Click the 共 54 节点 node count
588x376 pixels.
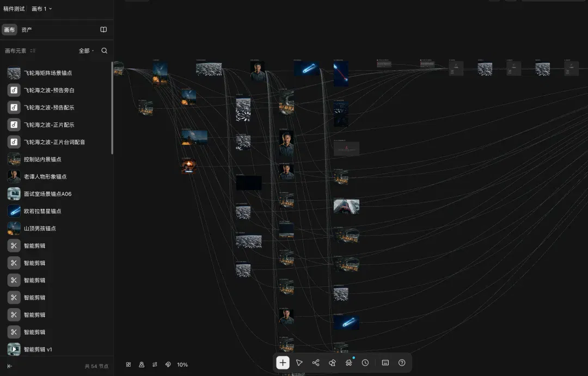(96, 366)
